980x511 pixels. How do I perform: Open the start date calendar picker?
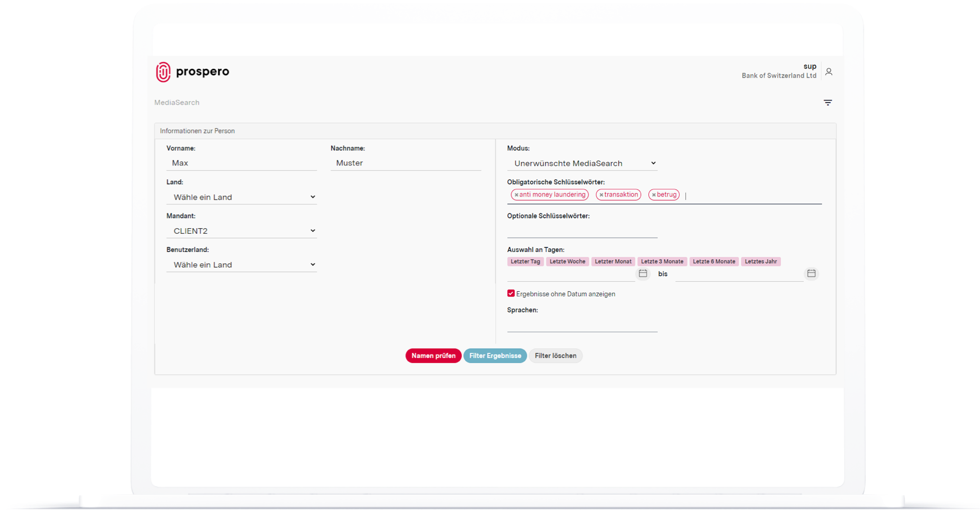tap(642, 273)
